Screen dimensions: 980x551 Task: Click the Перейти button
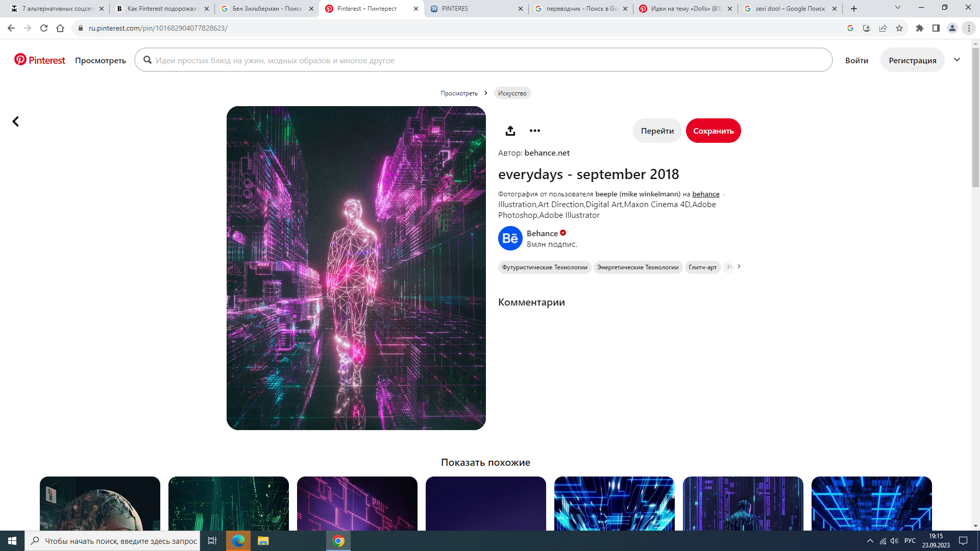point(657,131)
